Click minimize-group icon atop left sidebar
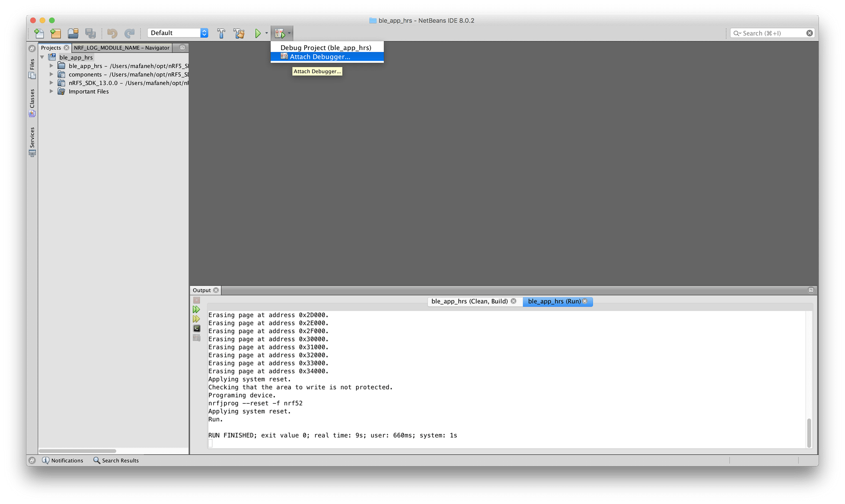This screenshot has height=504, width=845. coord(32,48)
